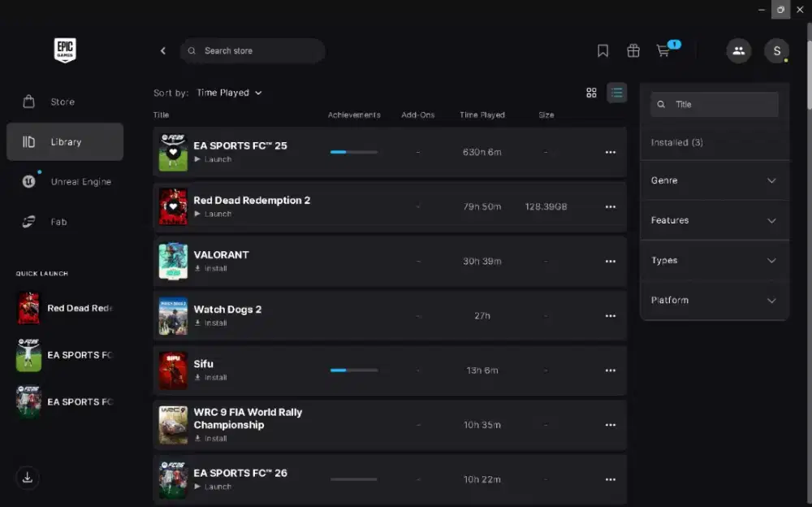812x507 pixels.
Task: Launch EA SPORTS FC 25
Action: coord(213,160)
